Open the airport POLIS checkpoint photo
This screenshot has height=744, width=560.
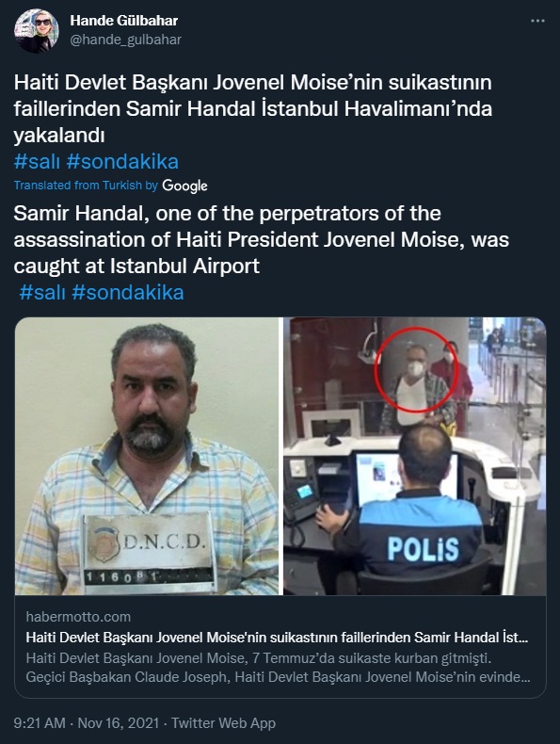[x=415, y=456]
